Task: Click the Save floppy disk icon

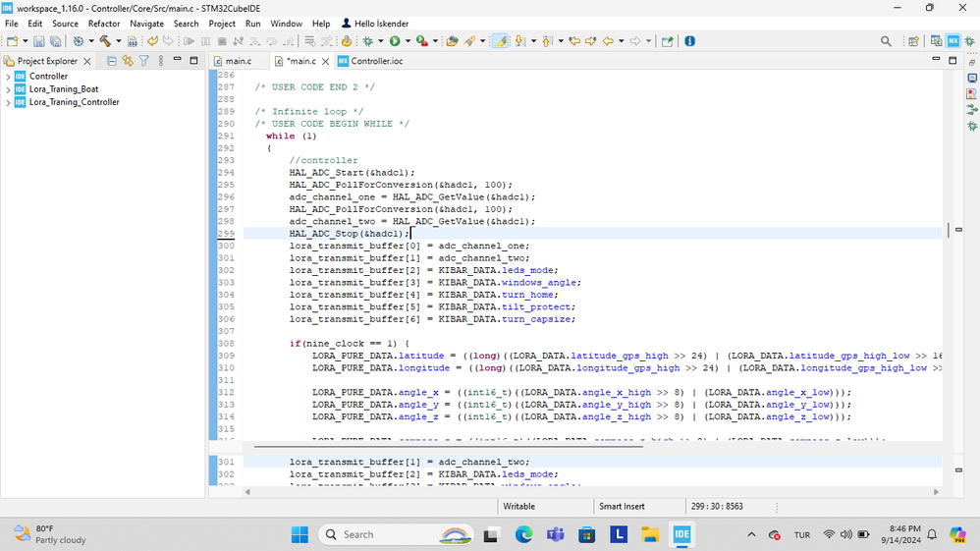Action: (x=39, y=41)
